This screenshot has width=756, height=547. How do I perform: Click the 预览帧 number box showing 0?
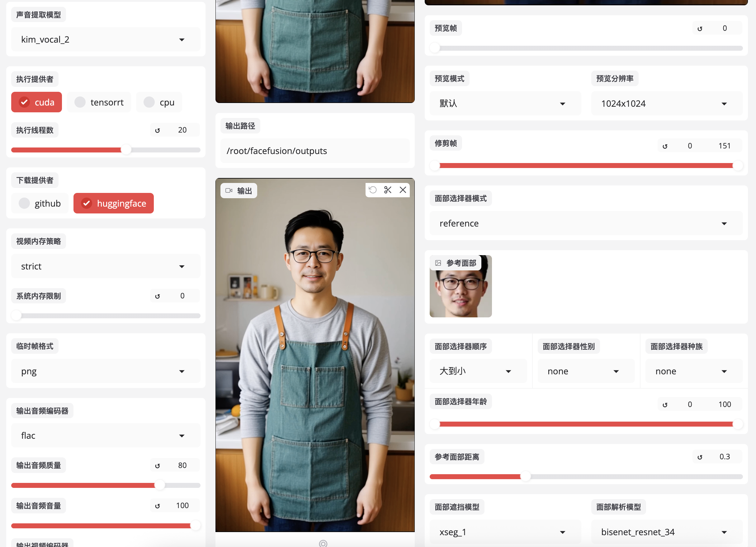click(x=725, y=28)
